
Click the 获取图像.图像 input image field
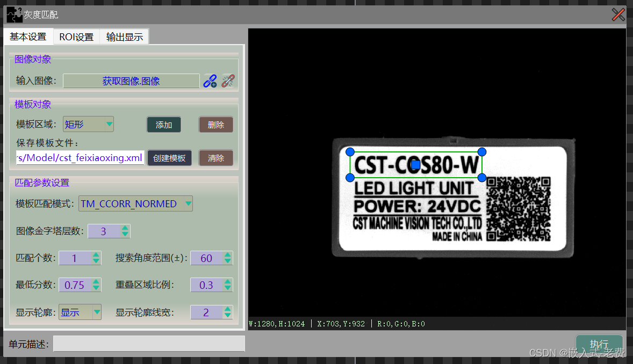(131, 81)
